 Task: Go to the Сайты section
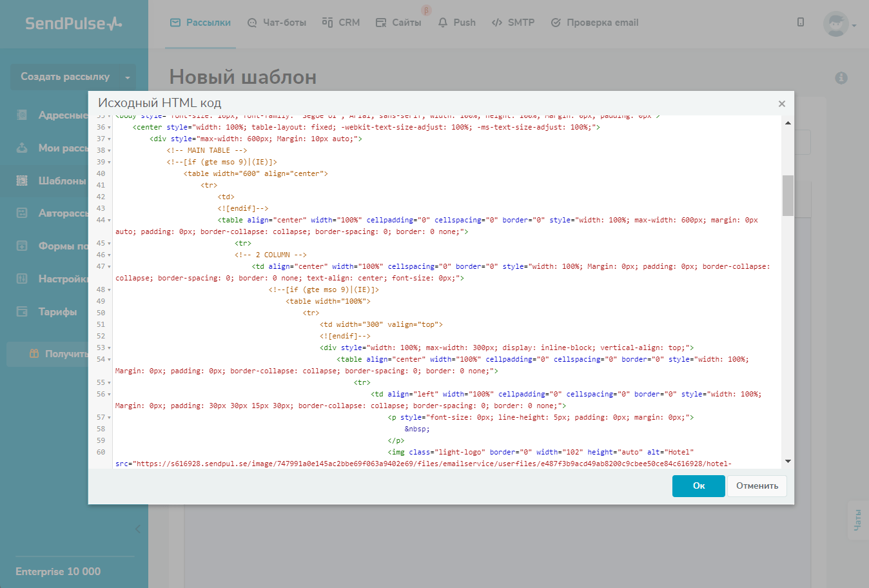point(398,23)
